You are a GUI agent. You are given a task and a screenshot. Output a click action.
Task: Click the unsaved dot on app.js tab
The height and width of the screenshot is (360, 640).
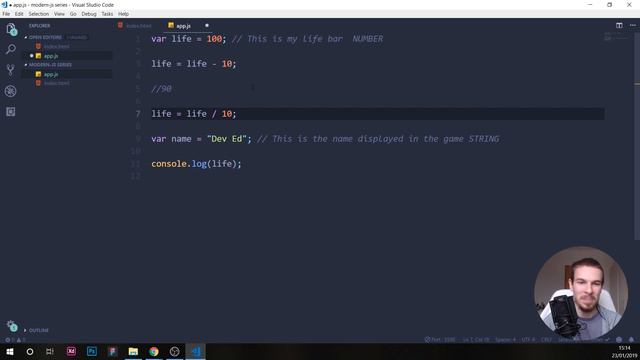point(207,25)
